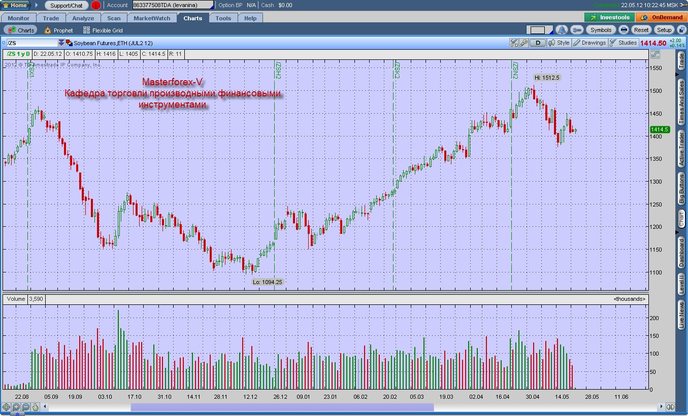Switch to Charts sub-view
The image size is (688, 416).
pos(20,30)
